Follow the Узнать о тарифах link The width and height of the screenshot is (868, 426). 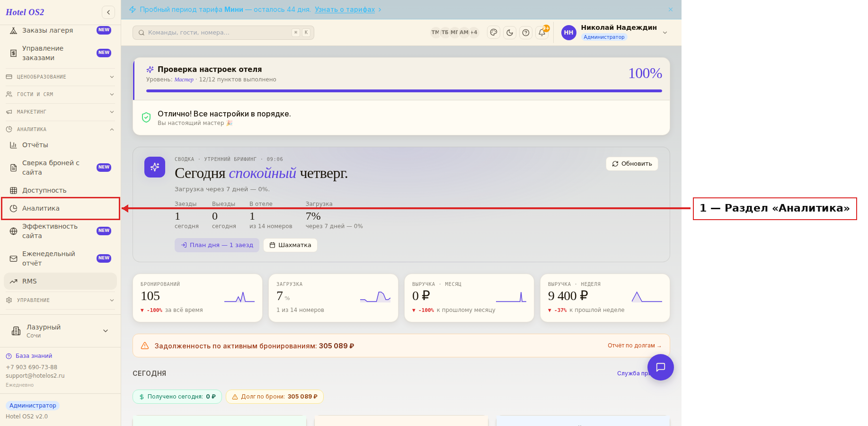(345, 9)
